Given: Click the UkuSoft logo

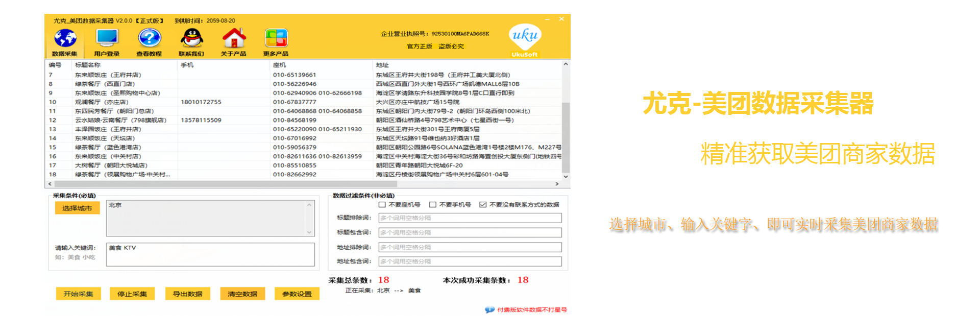Looking at the screenshot, I should point(525,40).
